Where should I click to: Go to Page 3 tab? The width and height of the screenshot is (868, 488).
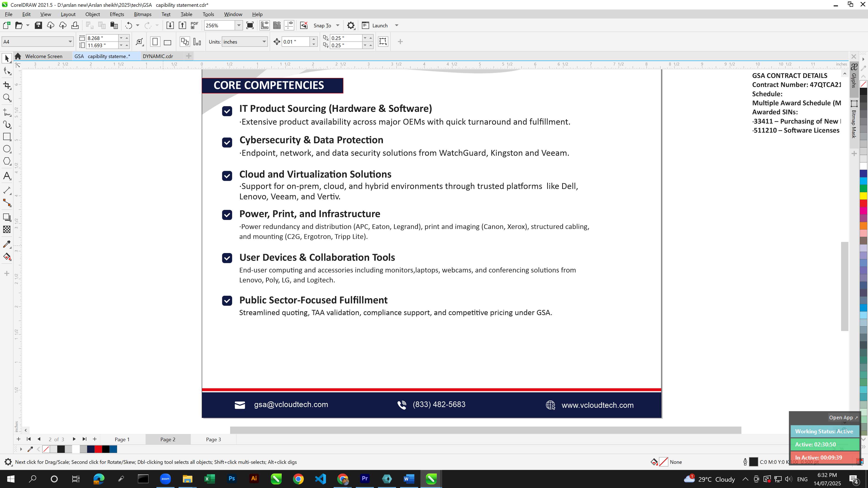point(214,439)
